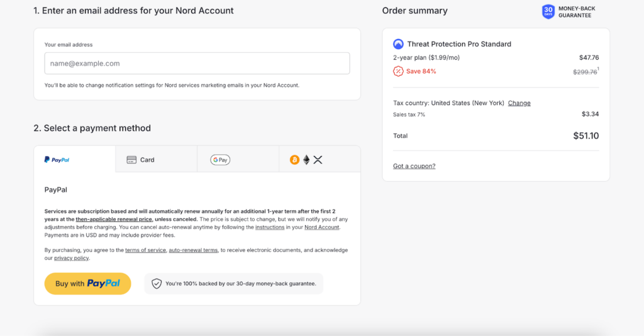This screenshot has width=644, height=336.
Task: Click the Save 84% discount icon
Action: (x=398, y=71)
